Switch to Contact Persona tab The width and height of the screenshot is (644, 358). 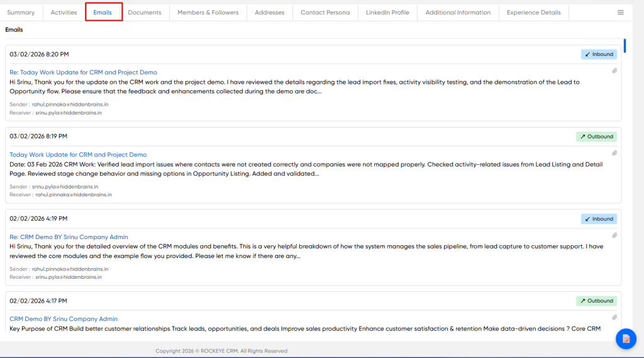(325, 13)
